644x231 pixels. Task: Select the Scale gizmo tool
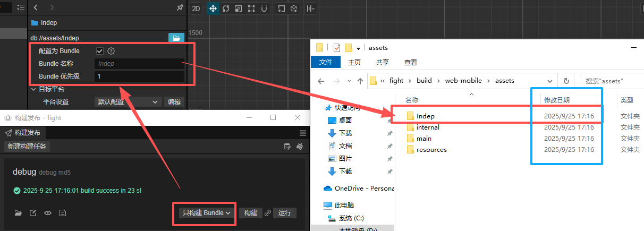pyautogui.click(x=239, y=8)
